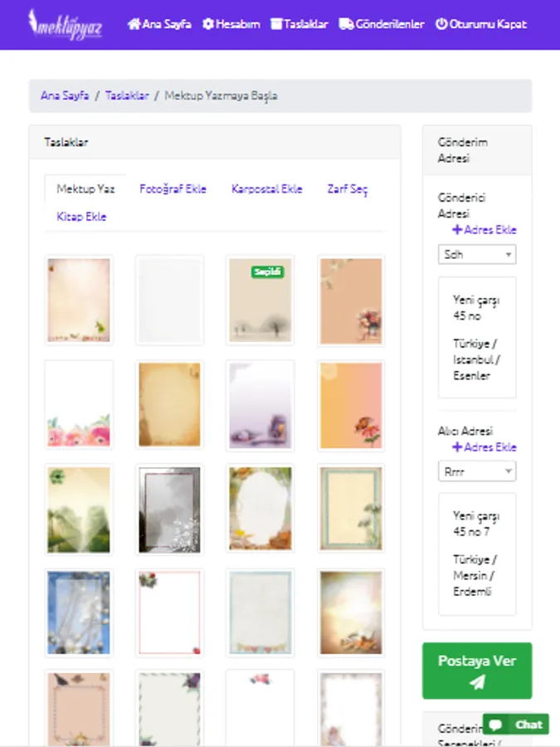Choose the orange gradient flower paper template
This screenshot has height=747, width=560.
point(351,405)
